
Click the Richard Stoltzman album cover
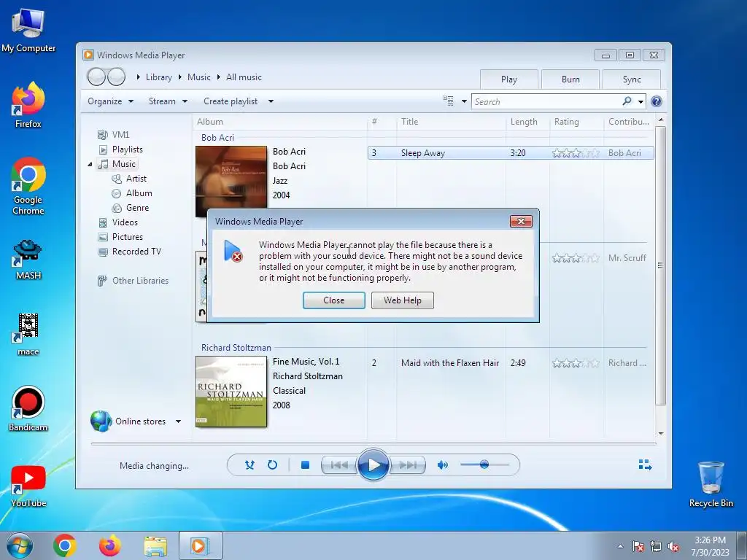[231, 392]
